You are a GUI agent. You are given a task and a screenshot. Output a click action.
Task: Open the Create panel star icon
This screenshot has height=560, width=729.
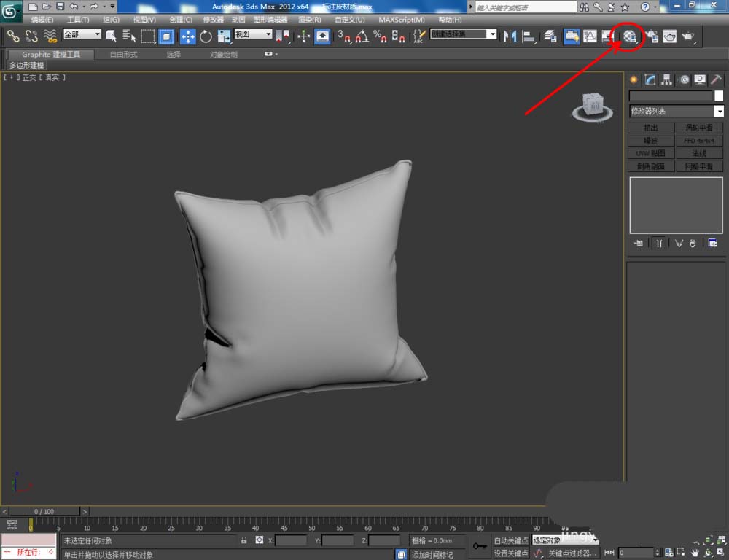pyautogui.click(x=634, y=79)
